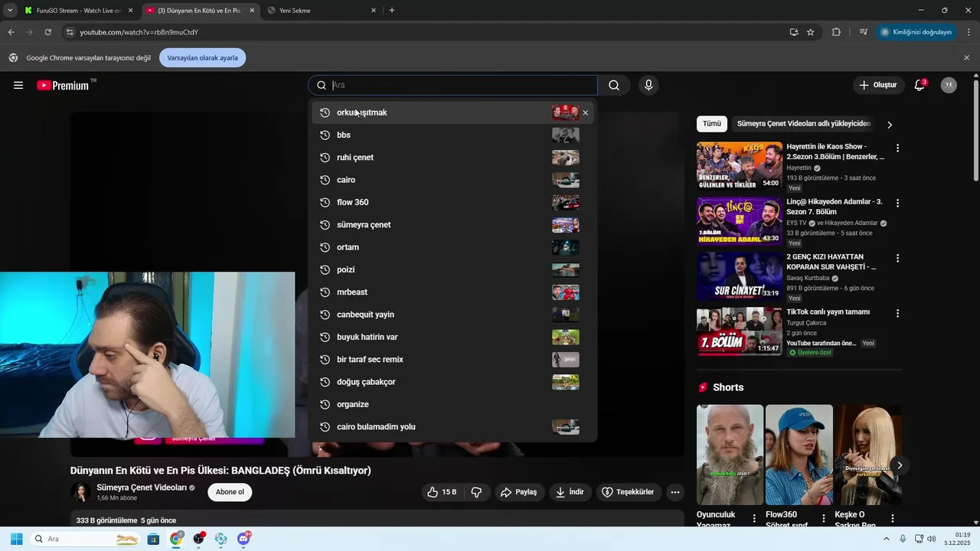Open Discord from the taskbar

(x=243, y=539)
